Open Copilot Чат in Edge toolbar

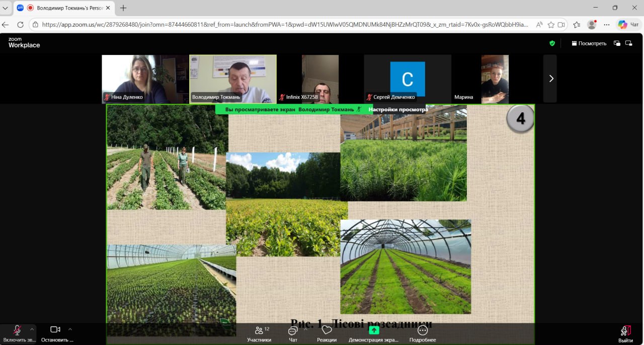click(x=628, y=24)
